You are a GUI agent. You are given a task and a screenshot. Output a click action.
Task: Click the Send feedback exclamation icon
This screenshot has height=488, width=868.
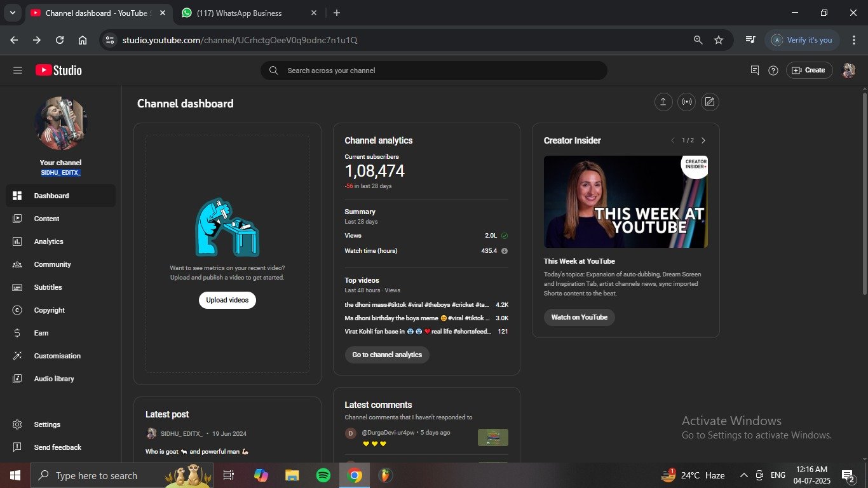click(x=17, y=447)
